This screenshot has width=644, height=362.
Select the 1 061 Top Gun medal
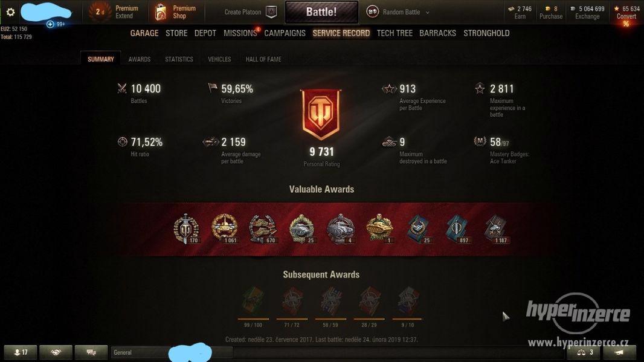pyautogui.click(x=224, y=228)
